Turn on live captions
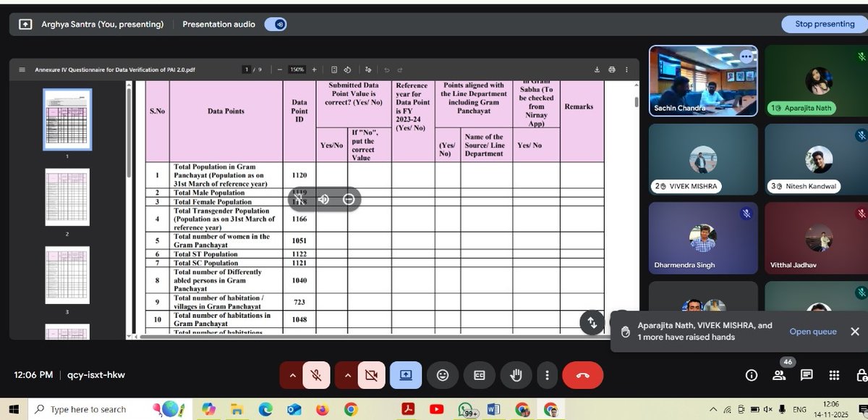 click(x=479, y=375)
